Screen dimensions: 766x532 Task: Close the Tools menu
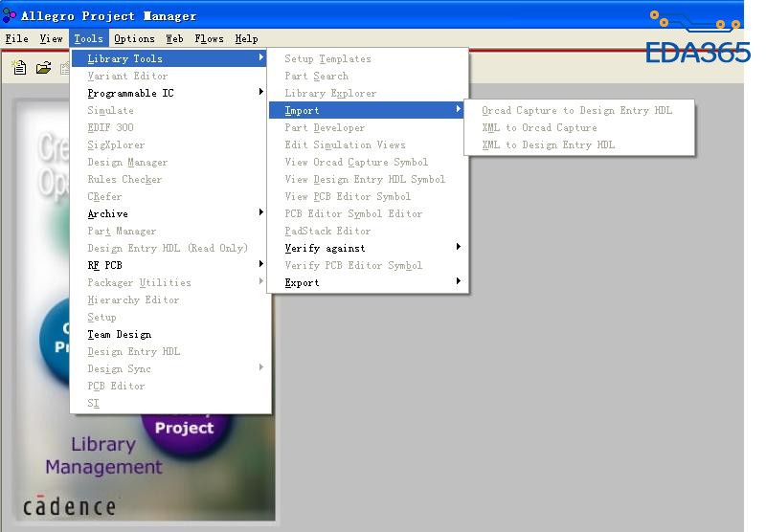[x=88, y=38]
